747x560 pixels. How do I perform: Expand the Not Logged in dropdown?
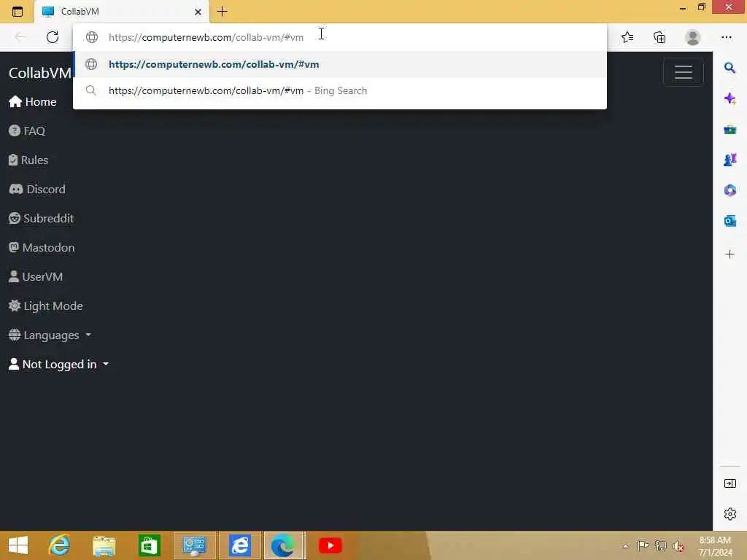59,365
